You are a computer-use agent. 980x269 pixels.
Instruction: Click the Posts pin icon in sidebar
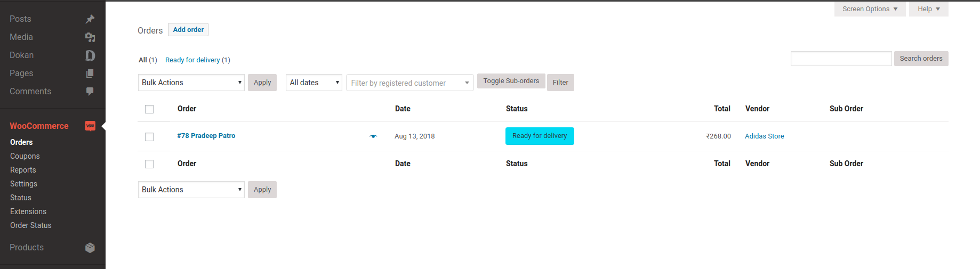pyautogui.click(x=90, y=19)
